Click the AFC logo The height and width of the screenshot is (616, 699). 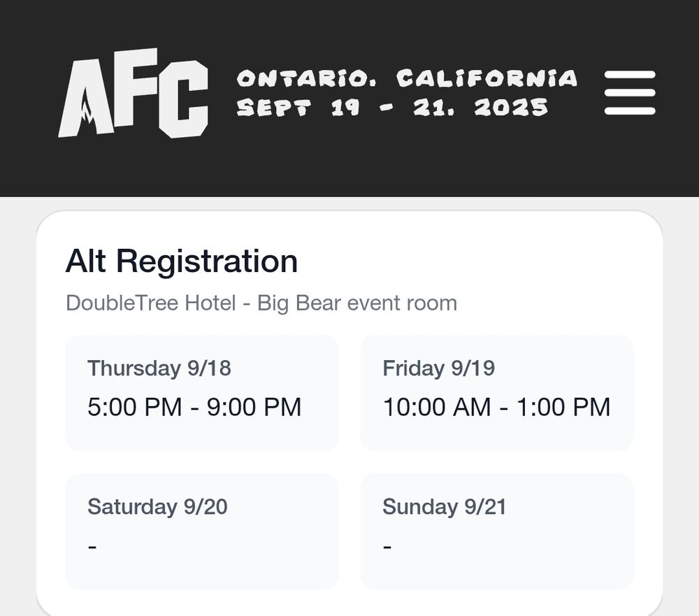(133, 97)
